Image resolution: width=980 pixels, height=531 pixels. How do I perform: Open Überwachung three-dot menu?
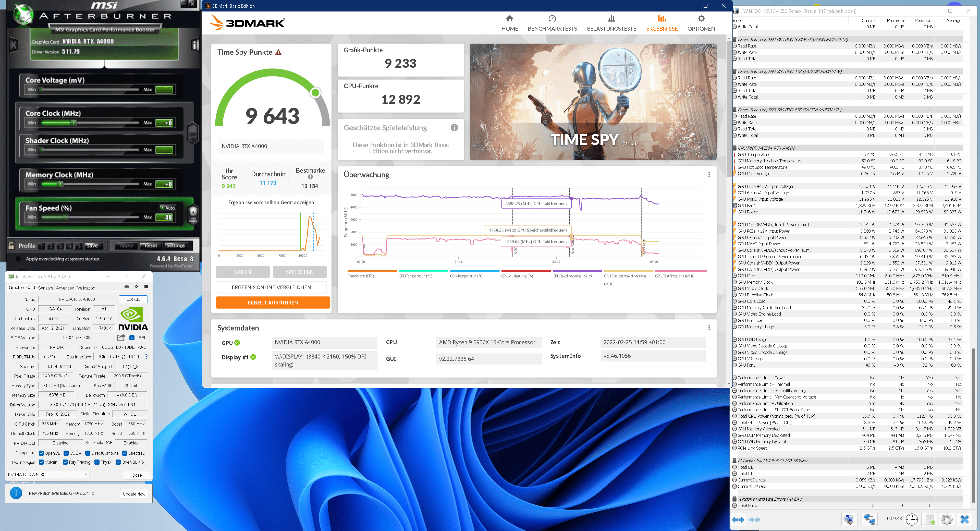tap(709, 174)
